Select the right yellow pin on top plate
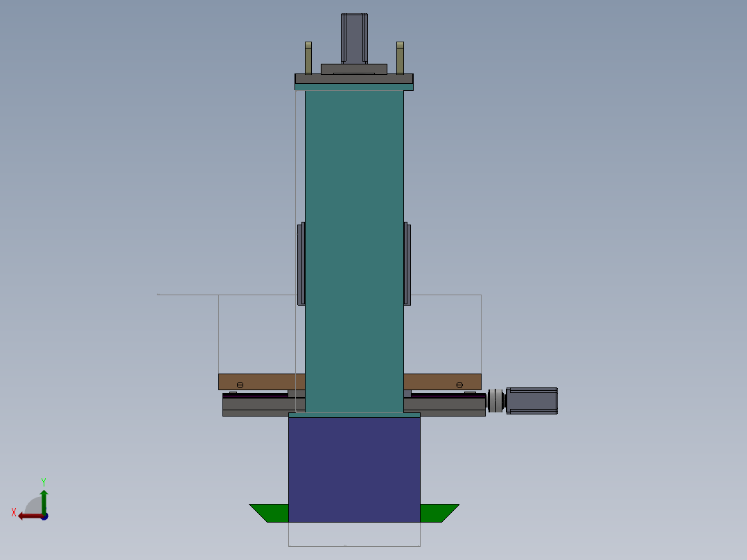The width and height of the screenshot is (747, 560). tap(401, 58)
